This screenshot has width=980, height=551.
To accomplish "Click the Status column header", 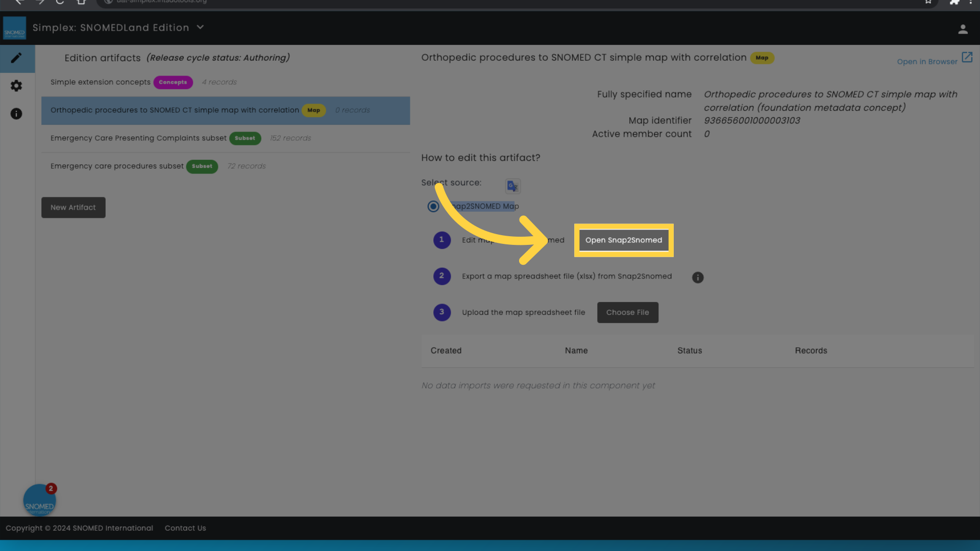I will click(x=690, y=351).
